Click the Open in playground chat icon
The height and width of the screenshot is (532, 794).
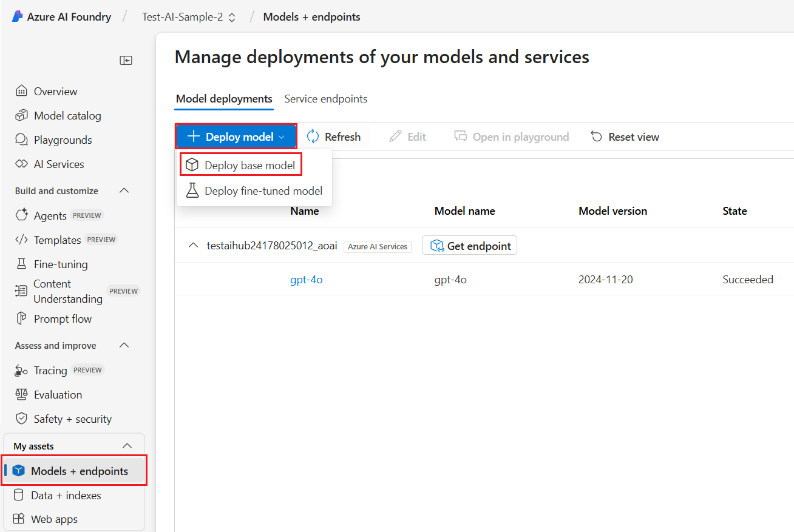pyautogui.click(x=461, y=136)
